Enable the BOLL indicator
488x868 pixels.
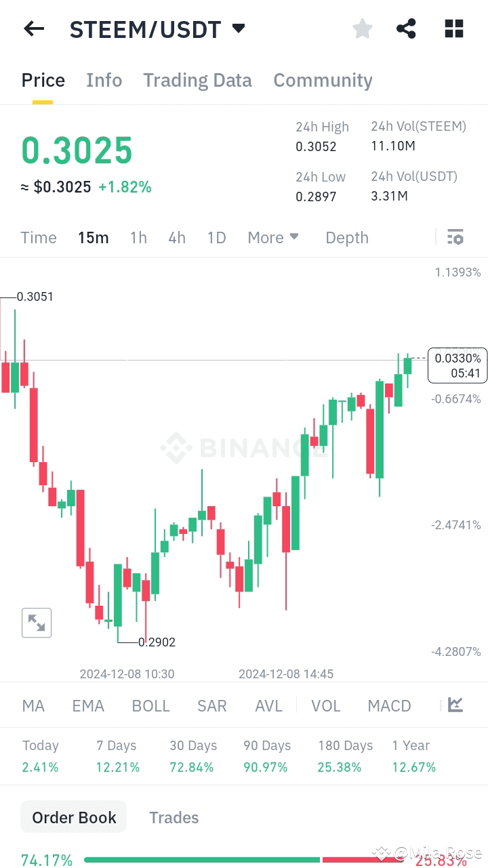click(x=150, y=705)
